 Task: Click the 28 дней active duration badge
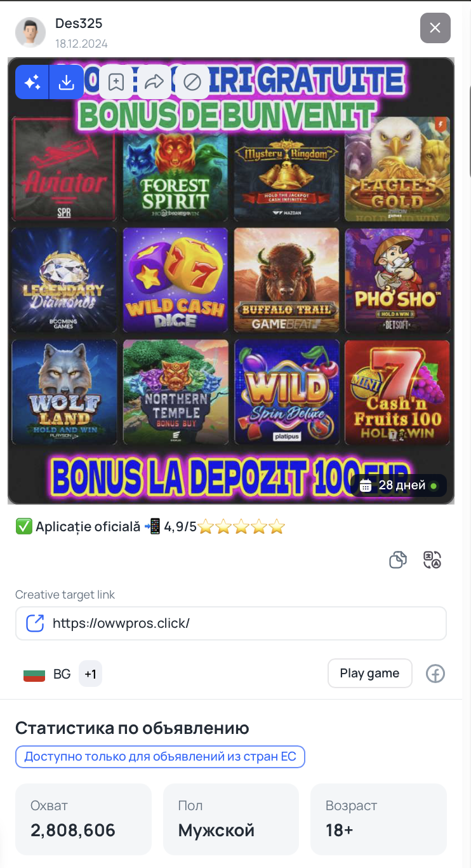pyautogui.click(x=399, y=485)
